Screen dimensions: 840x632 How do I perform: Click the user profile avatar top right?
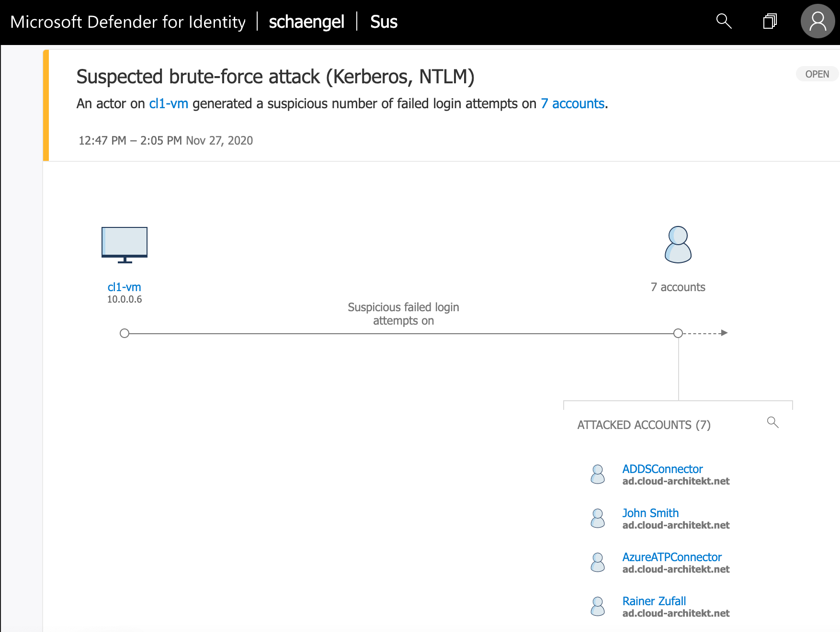tap(817, 22)
